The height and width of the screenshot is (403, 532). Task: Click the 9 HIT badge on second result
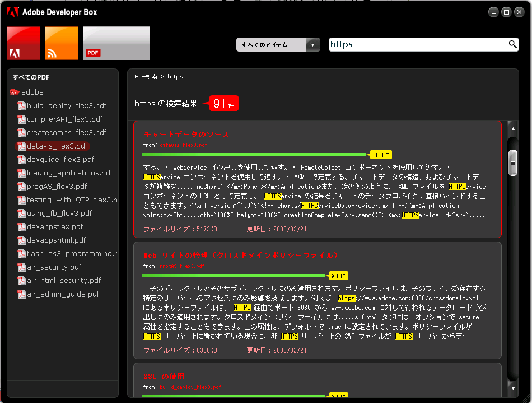(337, 276)
